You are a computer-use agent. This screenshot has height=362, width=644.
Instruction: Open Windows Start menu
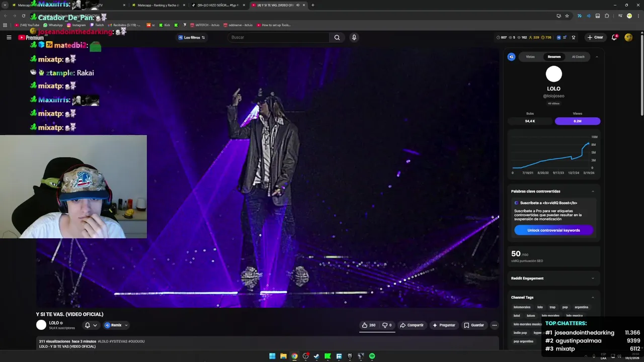[x=272, y=356]
